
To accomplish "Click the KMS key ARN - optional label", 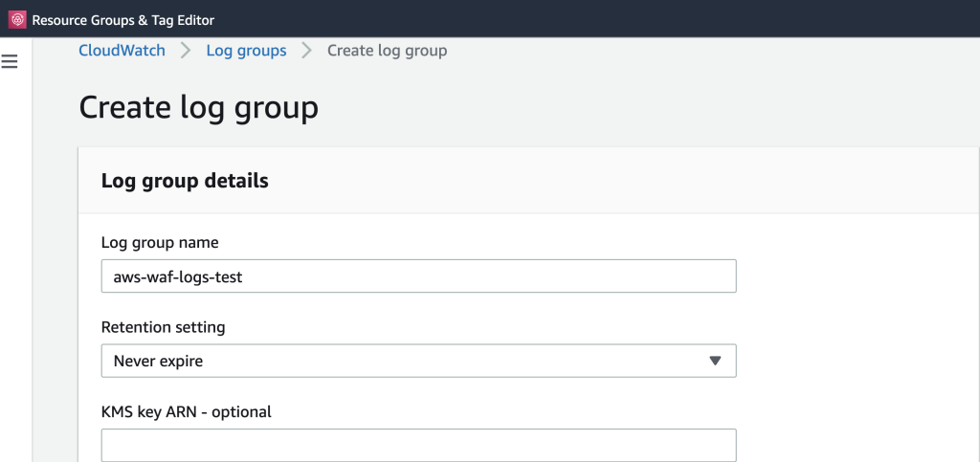I will coord(187,412).
